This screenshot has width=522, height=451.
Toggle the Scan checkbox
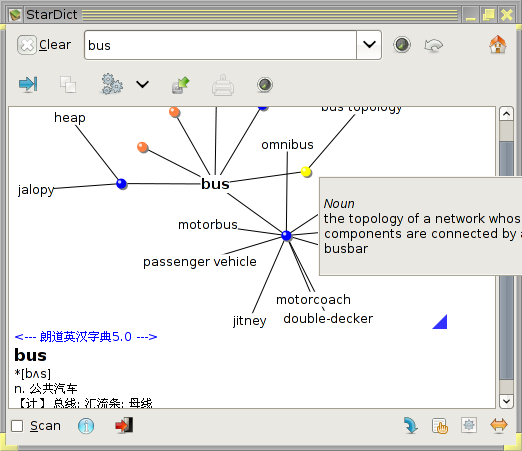point(17,426)
